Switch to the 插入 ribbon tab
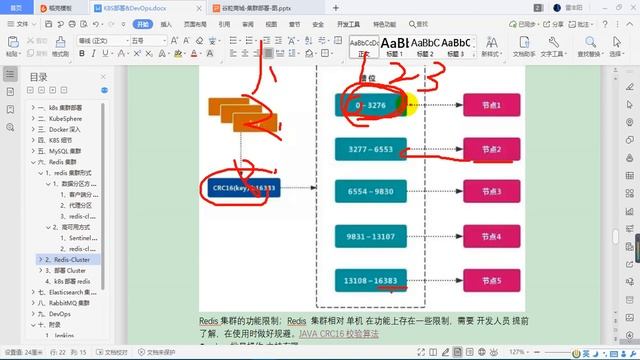 (x=166, y=24)
